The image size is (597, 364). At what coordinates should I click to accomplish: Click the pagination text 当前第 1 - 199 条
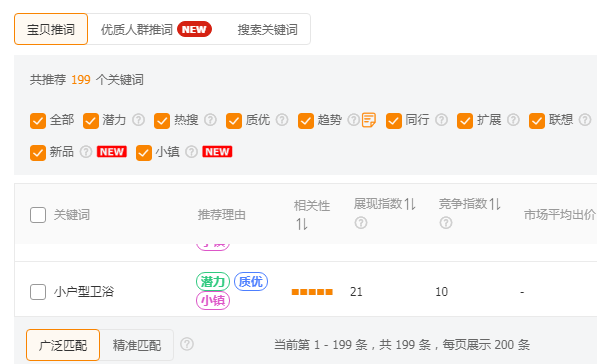point(321,345)
